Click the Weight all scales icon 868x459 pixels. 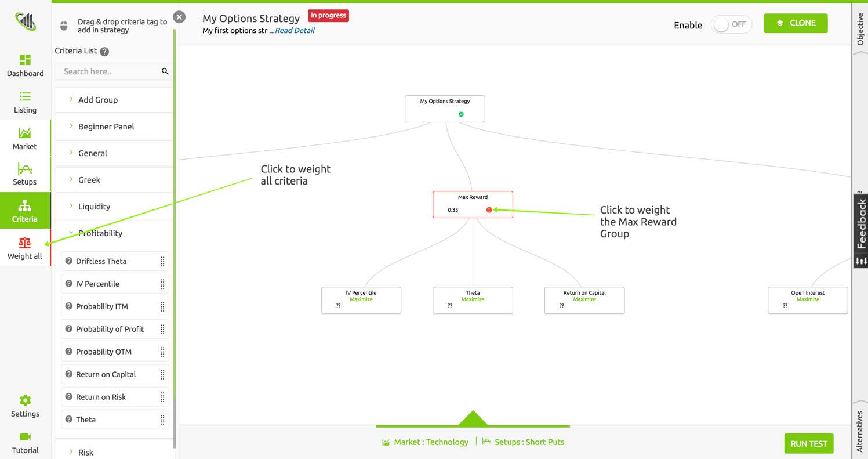pyautogui.click(x=25, y=243)
